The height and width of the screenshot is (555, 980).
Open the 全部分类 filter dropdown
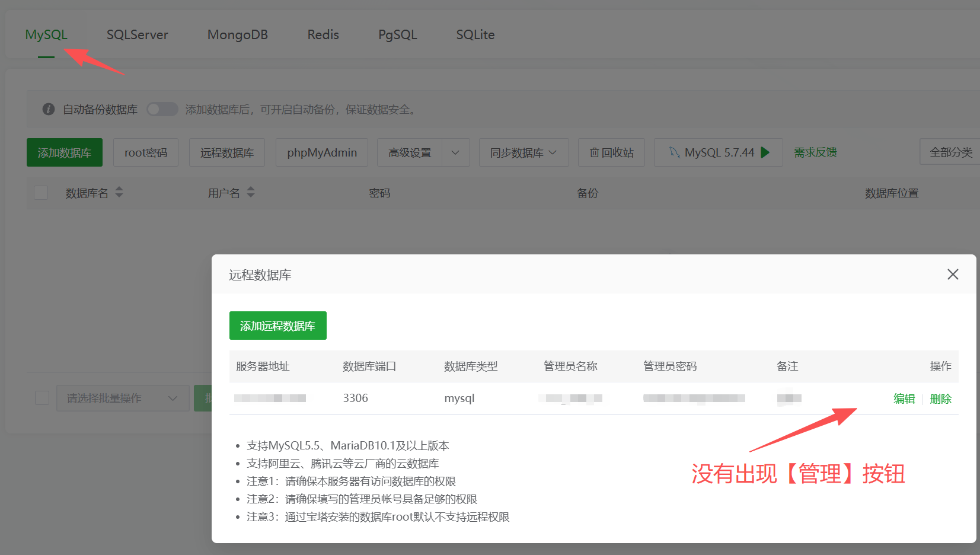tap(950, 152)
